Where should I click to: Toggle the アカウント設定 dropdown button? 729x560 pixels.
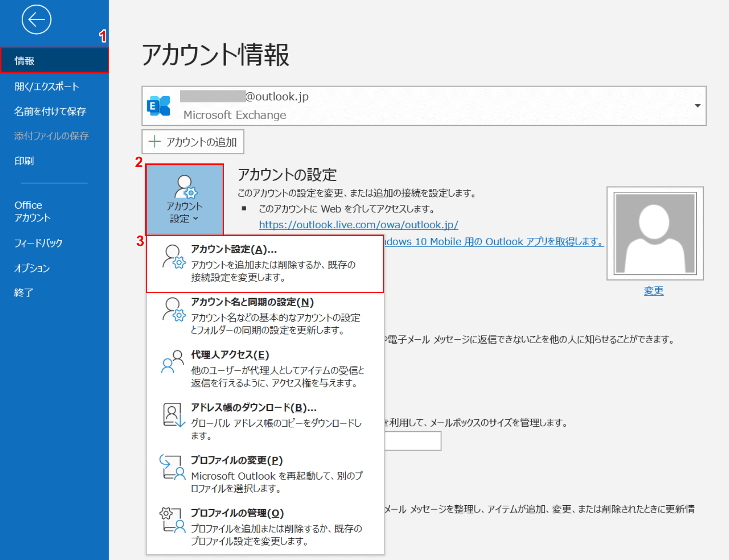(x=185, y=199)
